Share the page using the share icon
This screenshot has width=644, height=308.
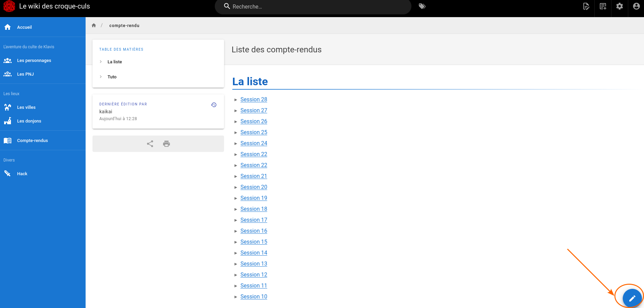pyautogui.click(x=150, y=144)
